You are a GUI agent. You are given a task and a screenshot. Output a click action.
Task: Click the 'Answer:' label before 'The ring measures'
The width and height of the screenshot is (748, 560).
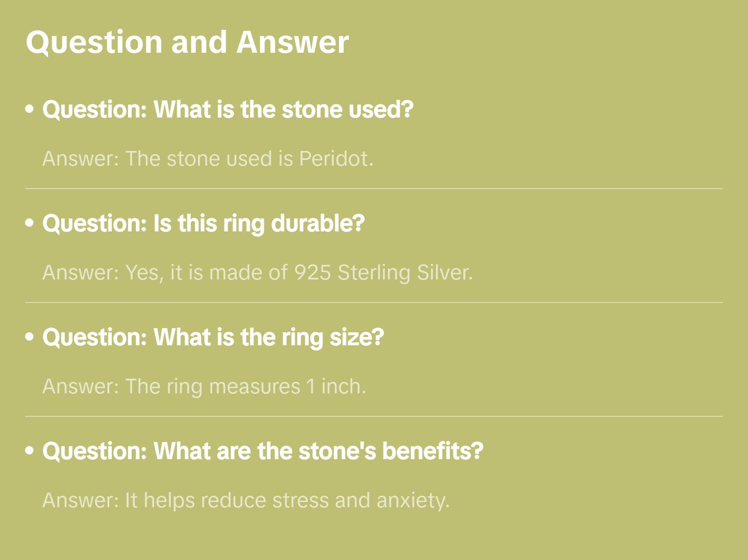(x=81, y=387)
